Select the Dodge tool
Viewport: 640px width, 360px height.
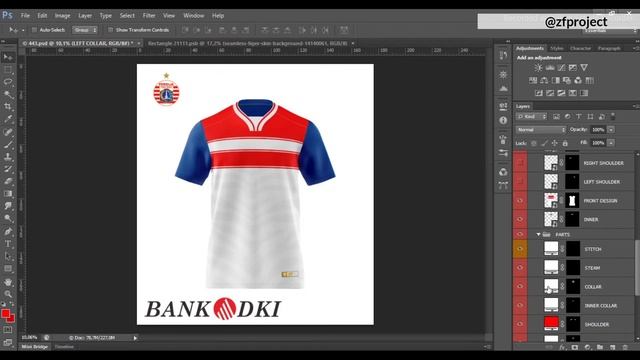(x=8, y=218)
